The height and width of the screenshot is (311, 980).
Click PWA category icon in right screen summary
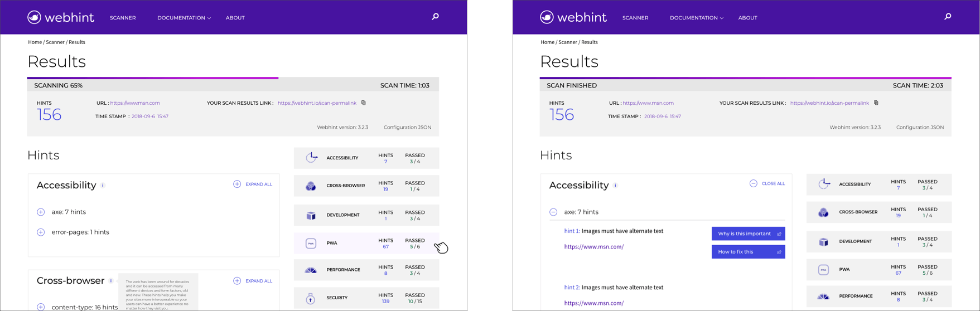point(823,270)
